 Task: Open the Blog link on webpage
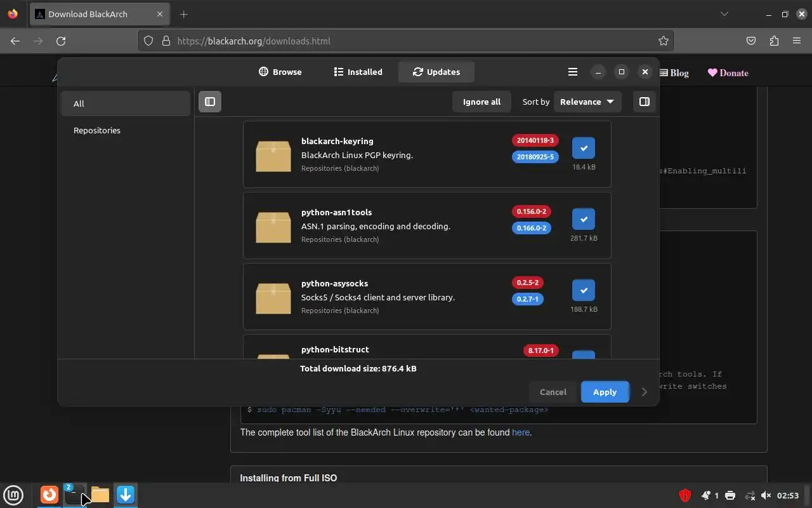click(x=674, y=72)
